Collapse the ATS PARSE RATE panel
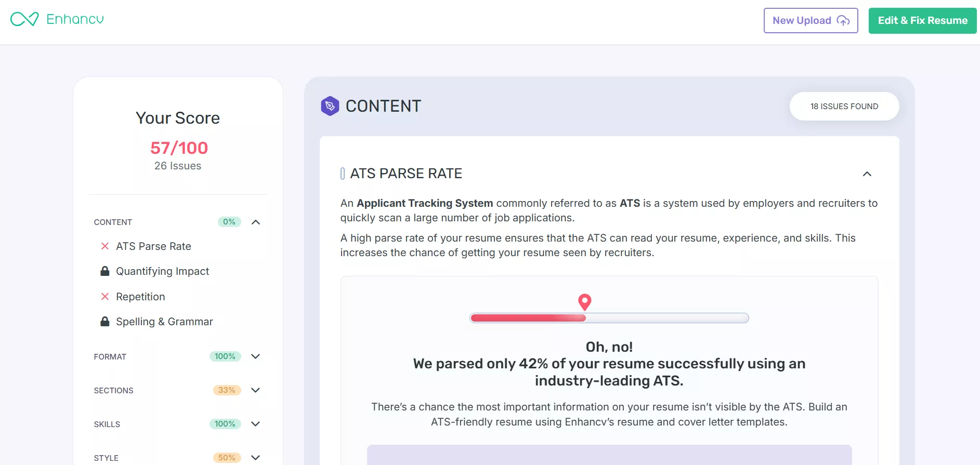The image size is (980, 465). click(867, 174)
